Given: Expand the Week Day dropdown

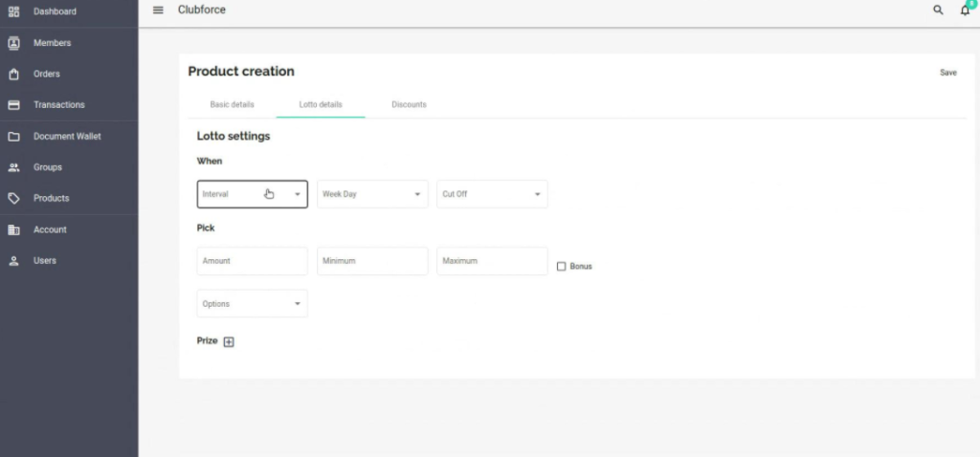Looking at the screenshot, I should pos(372,194).
